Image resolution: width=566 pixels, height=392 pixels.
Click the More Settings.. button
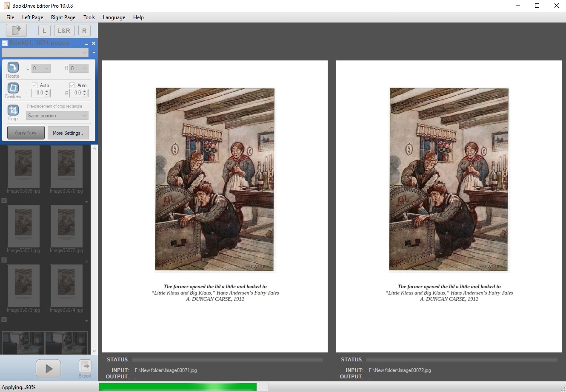68,133
